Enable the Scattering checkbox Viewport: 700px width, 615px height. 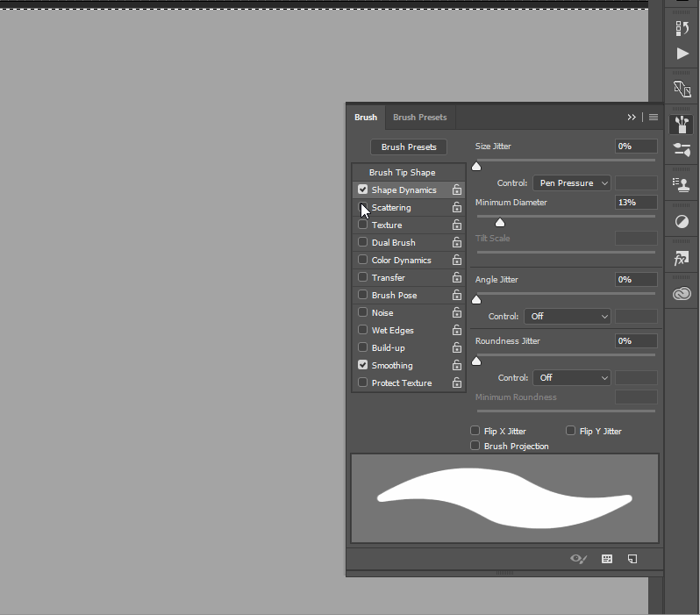pos(362,207)
